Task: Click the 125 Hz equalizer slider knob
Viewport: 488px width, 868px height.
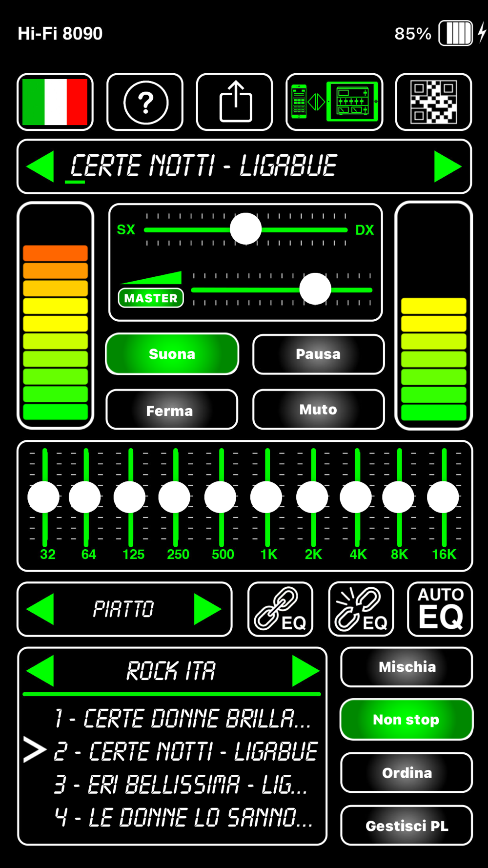Action: point(130,497)
